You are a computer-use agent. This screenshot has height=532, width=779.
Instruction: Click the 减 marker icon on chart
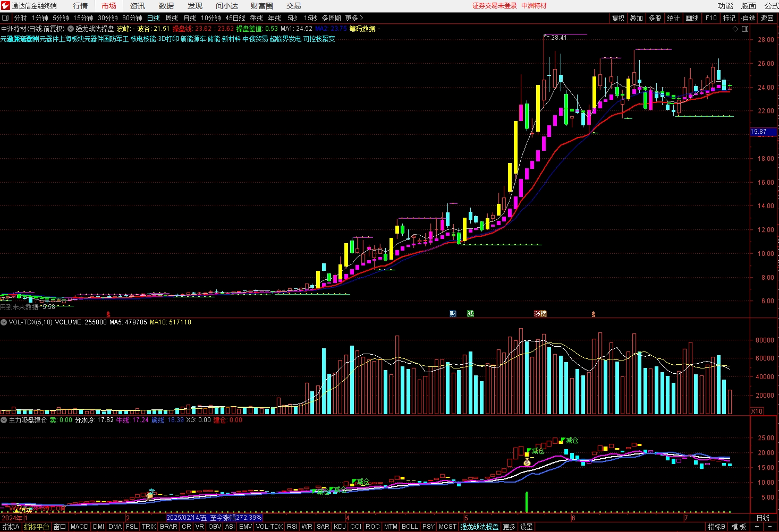tap(470, 314)
